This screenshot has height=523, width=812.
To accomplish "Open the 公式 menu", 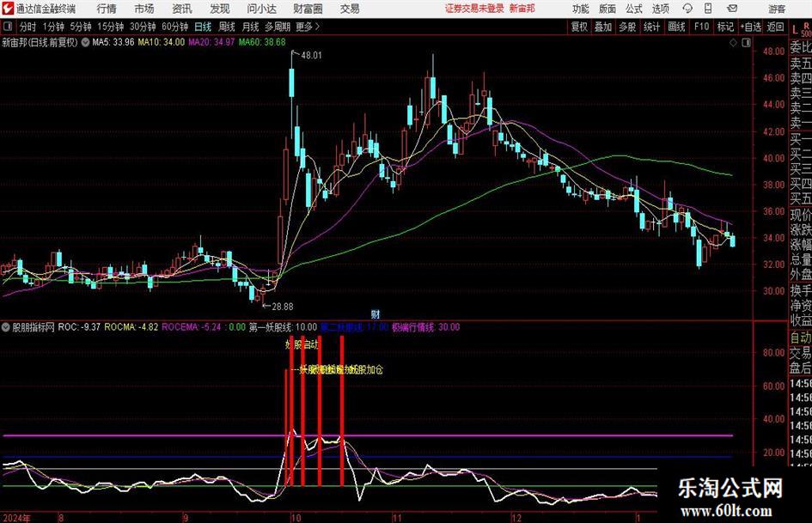I will [x=634, y=9].
